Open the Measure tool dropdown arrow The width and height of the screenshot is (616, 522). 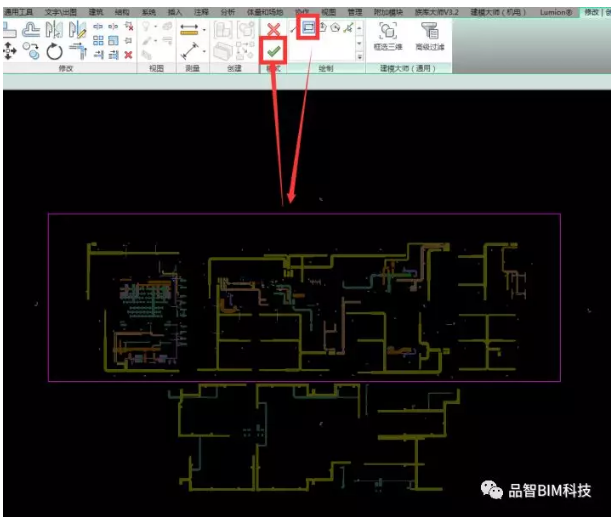204,51
